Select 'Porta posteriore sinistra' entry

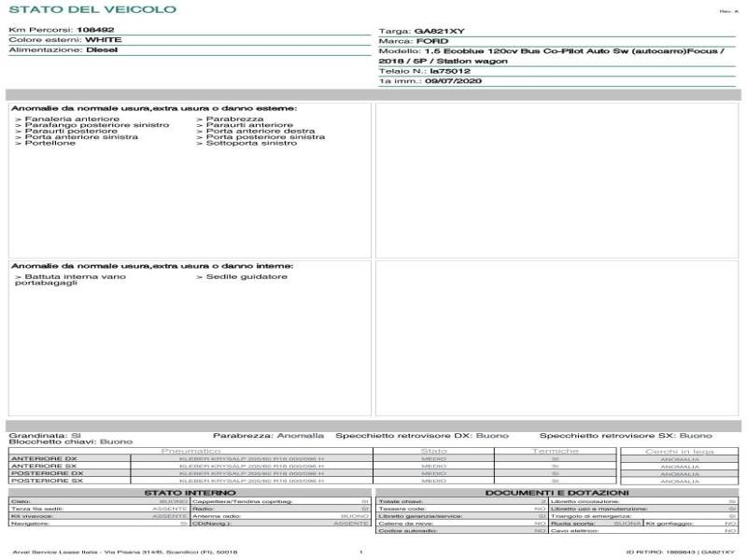click(265, 136)
